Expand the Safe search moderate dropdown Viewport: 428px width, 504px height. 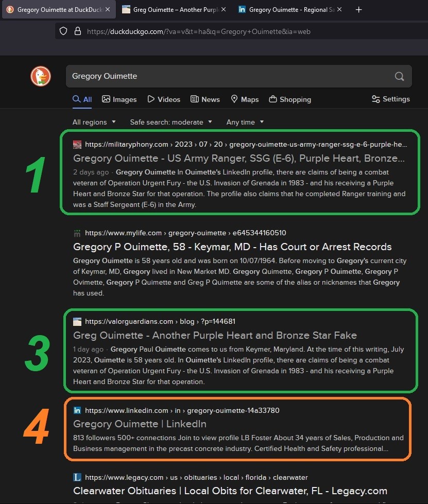point(170,122)
